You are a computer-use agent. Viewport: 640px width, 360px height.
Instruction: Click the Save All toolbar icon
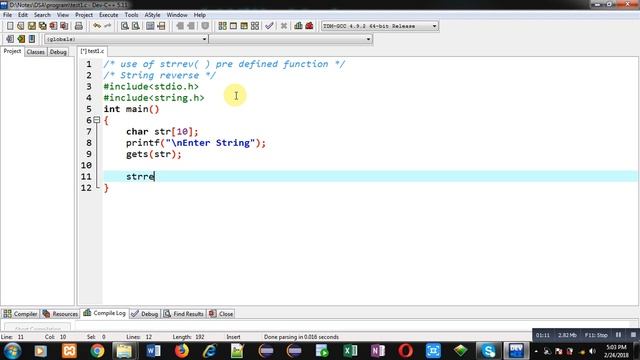coord(42,26)
